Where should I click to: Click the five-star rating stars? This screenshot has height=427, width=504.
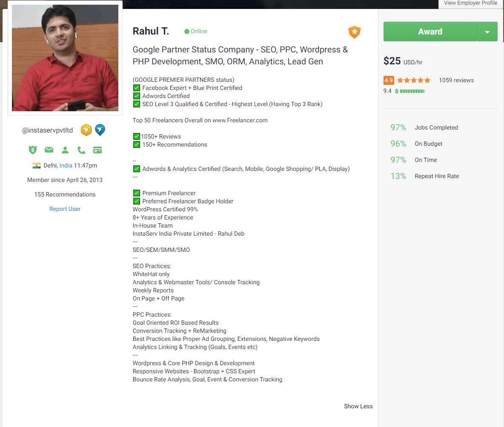pos(413,80)
